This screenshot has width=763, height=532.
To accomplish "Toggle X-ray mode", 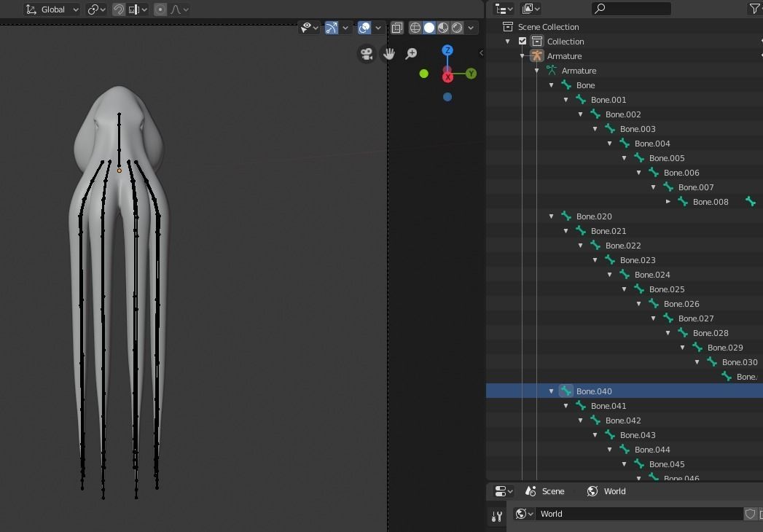I will 397,28.
